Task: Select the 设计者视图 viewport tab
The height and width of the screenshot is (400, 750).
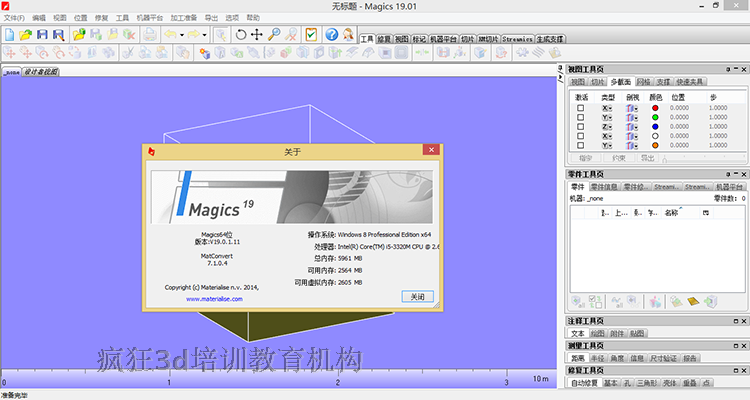Action: 41,72
